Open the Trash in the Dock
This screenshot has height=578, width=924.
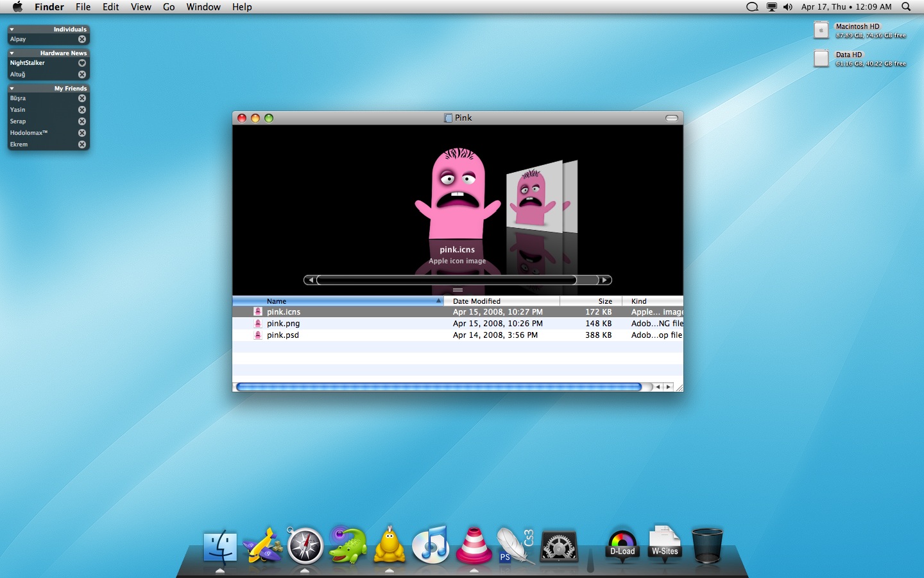pos(707,546)
